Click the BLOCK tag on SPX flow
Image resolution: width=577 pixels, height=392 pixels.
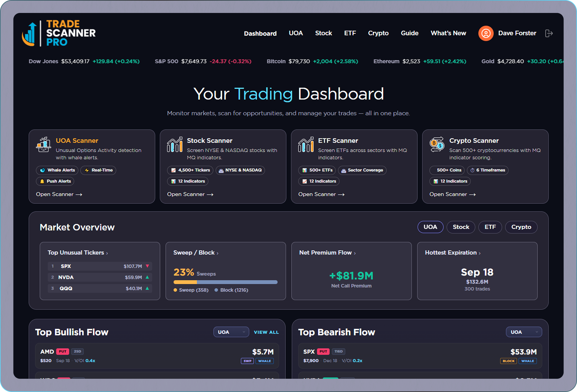pos(508,361)
